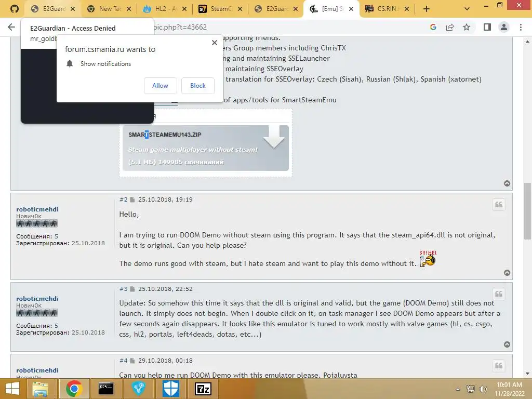Image resolution: width=532 pixels, height=399 pixels.
Task: Switch to the GitHub pinned tab
Action: 14,9
